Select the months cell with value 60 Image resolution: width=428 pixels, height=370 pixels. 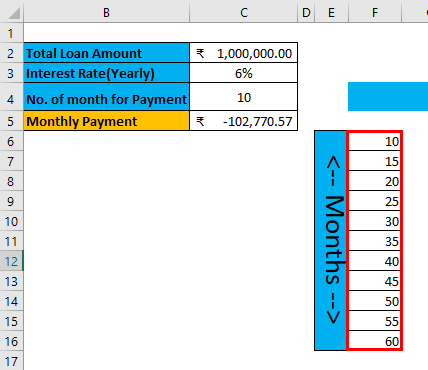click(374, 341)
